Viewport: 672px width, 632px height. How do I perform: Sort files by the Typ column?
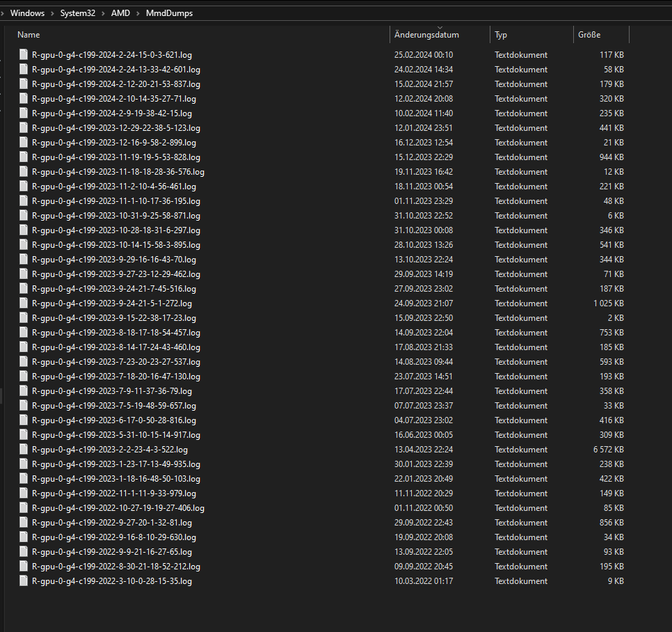pyautogui.click(x=501, y=35)
